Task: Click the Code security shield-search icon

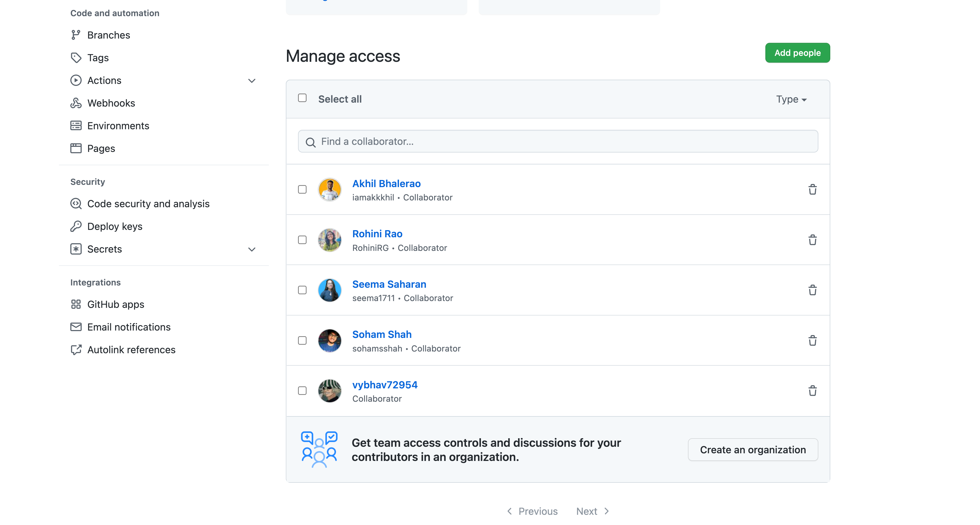Action: point(76,204)
